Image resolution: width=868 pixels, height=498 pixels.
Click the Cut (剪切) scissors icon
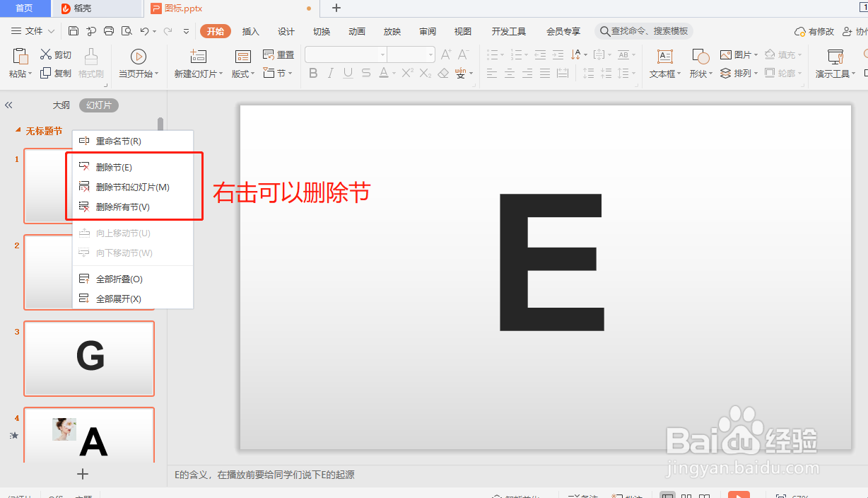tap(46, 54)
